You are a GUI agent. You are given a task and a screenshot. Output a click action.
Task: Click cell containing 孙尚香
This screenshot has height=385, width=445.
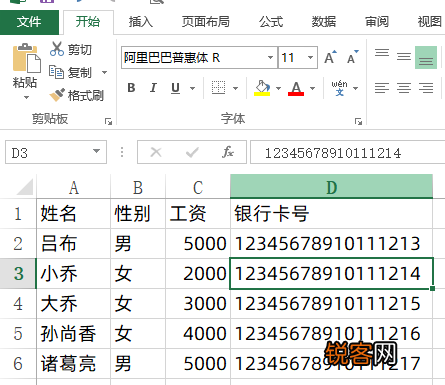pyautogui.click(x=73, y=334)
